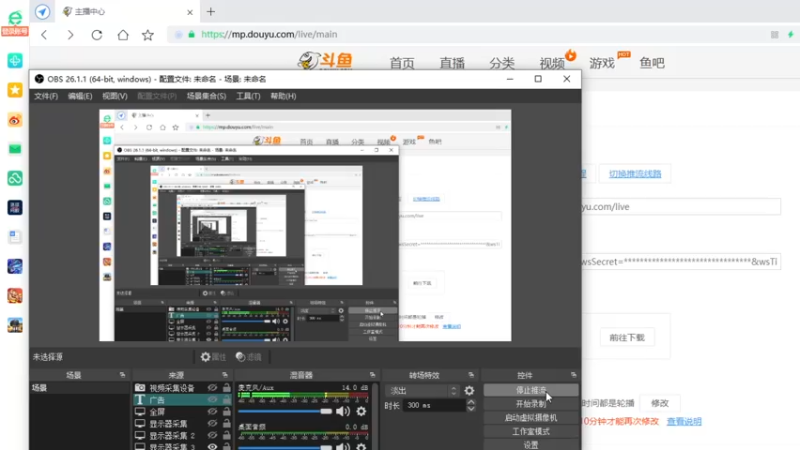Open a new browser tab

coord(211,11)
